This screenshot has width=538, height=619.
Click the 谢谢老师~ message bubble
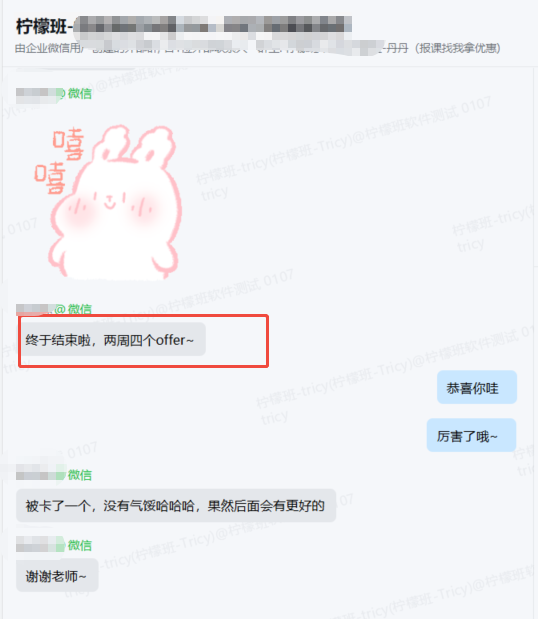point(57,576)
